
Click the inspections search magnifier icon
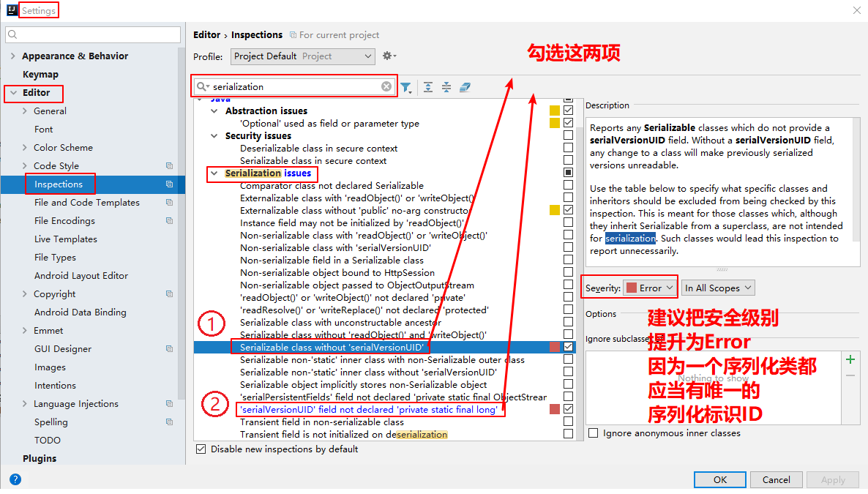click(x=203, y=86)
